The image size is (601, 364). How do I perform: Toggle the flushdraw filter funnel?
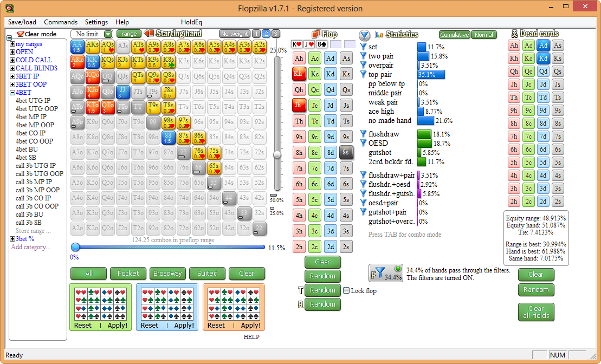[363, 134]
